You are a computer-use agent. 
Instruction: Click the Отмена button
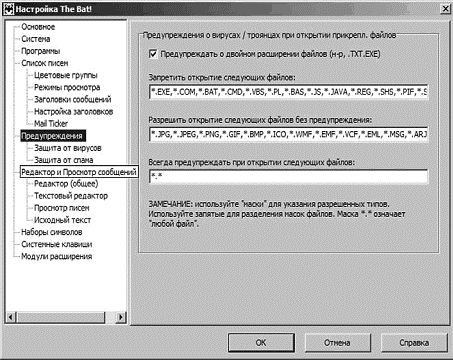(x=337, y=343)
